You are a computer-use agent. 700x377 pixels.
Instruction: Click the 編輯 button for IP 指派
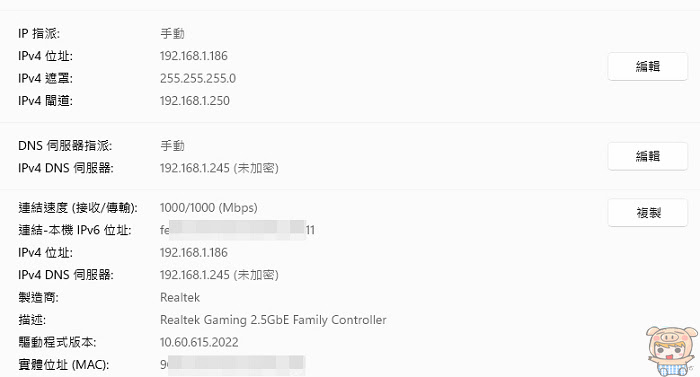click(647, 67)
